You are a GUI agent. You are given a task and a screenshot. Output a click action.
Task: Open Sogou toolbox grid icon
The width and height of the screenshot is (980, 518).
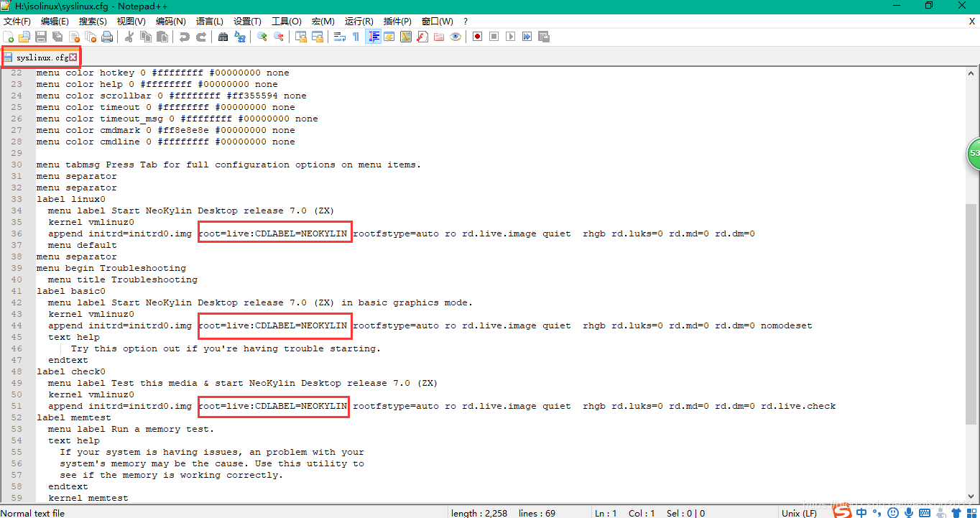[x=971, y=513]
